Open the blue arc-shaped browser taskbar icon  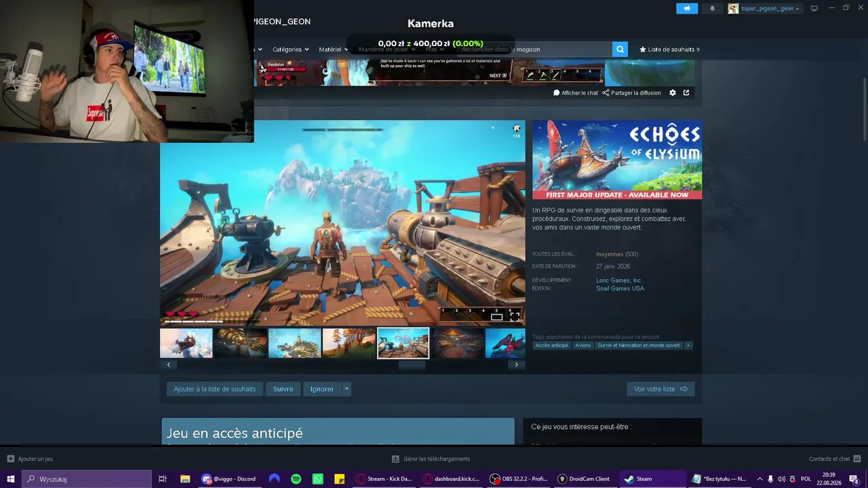point(274,479)
